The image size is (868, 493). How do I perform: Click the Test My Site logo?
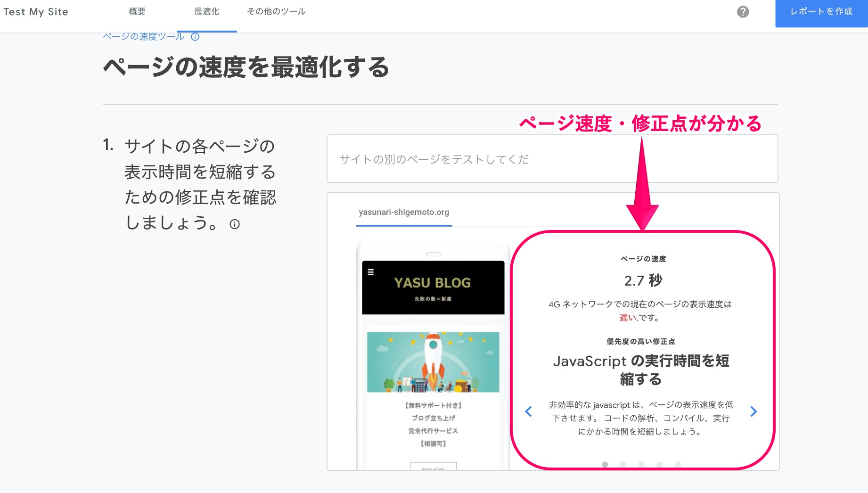[36, 12]
